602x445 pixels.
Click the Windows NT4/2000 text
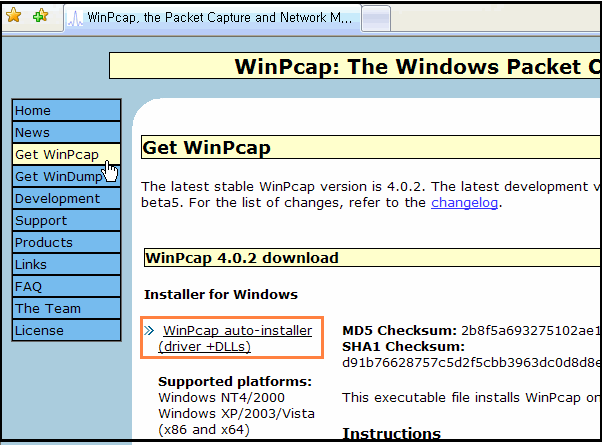pyautogui.click(x=222, y=397)
